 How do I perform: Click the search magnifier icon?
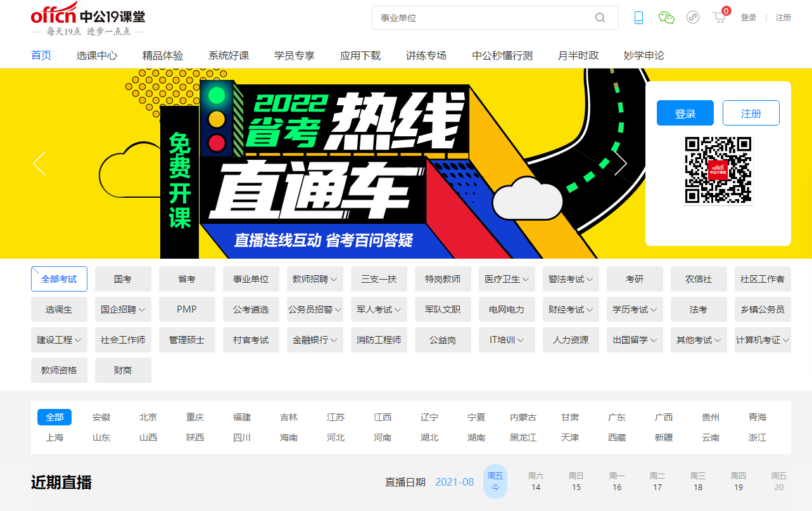tap(600, 18)
